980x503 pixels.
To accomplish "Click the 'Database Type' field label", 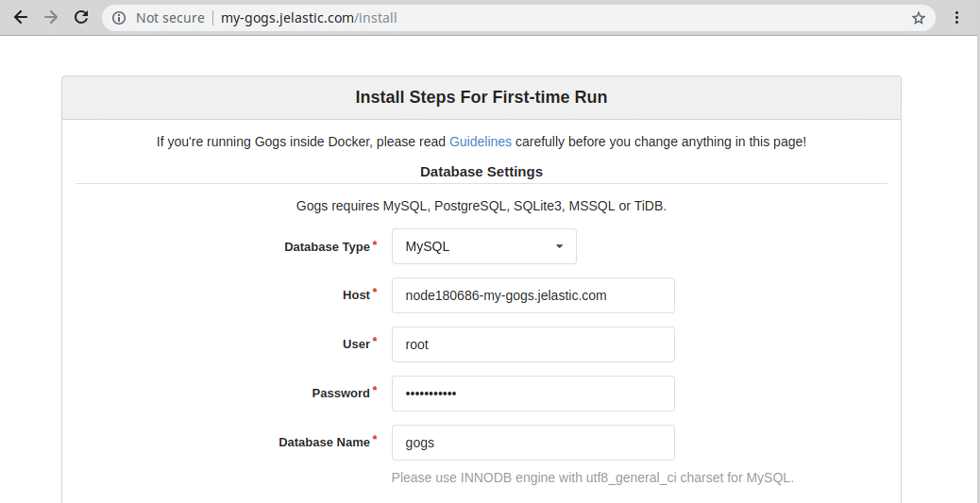I will tap(327, 247).
